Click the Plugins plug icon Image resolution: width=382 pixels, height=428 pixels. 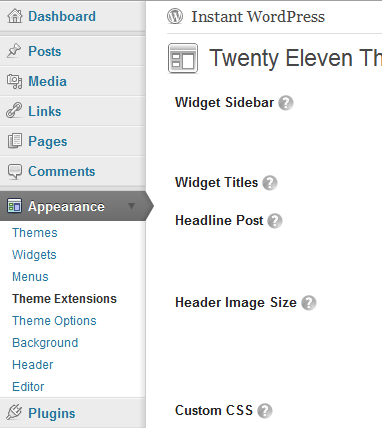point(14,412)
